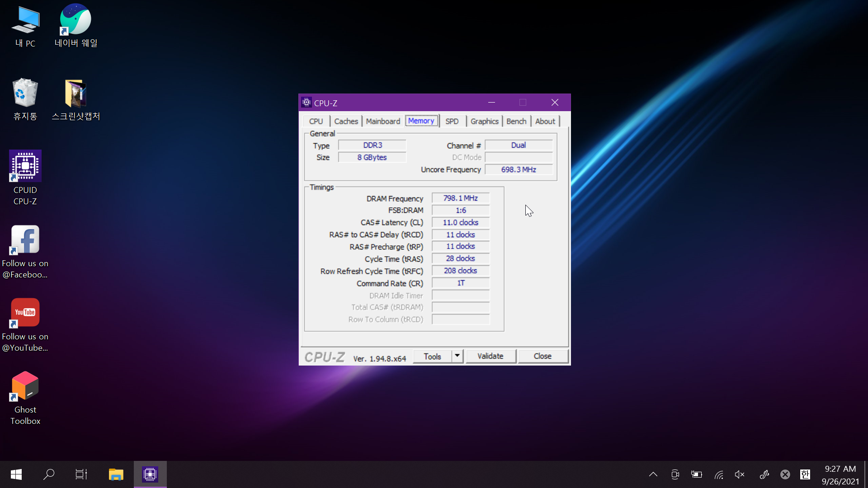Select the Follow us on YouTube shortcut
The height and width of the screenshot is (488, 868).
25,325
